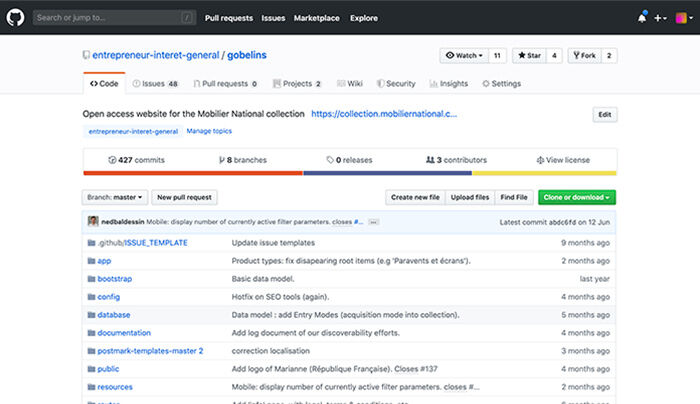Viewport: 700px width, 404px height.
Task: Click Upload files
Action: click(x=470, y=197)
